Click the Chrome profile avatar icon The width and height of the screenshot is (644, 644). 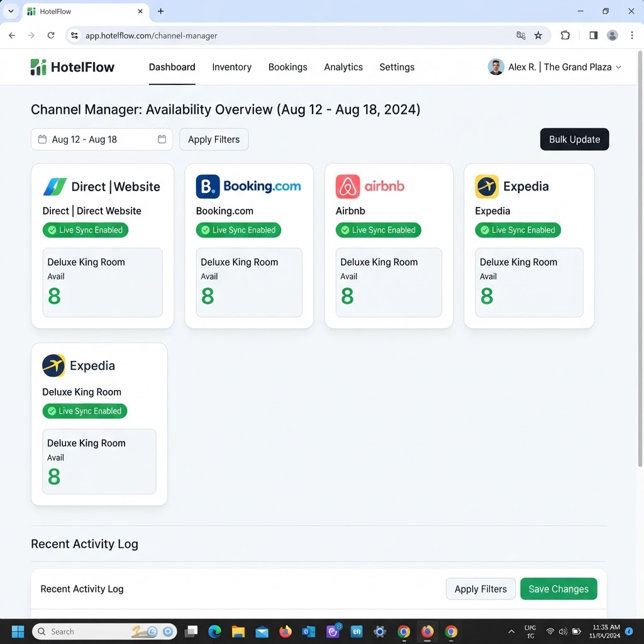(613, 35)
